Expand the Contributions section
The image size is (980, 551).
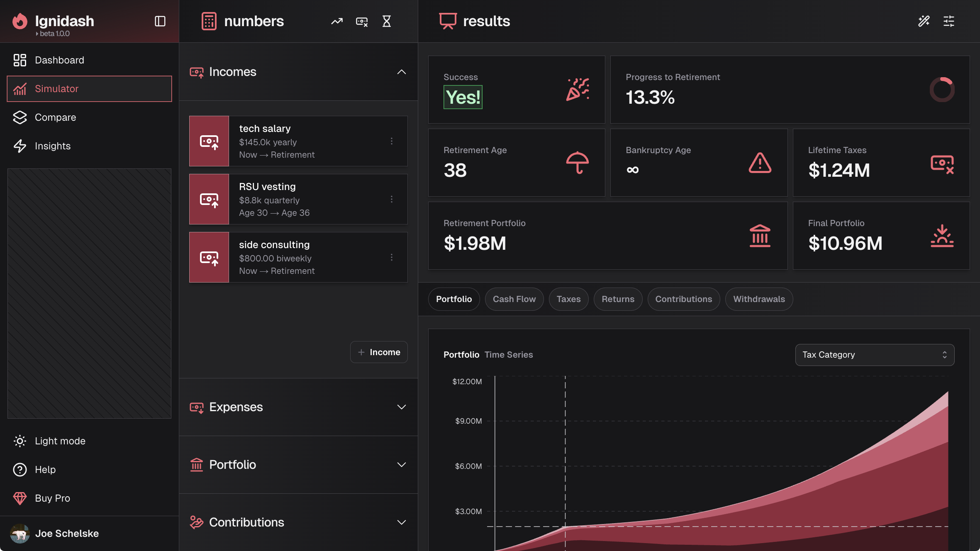pos(401,522)
